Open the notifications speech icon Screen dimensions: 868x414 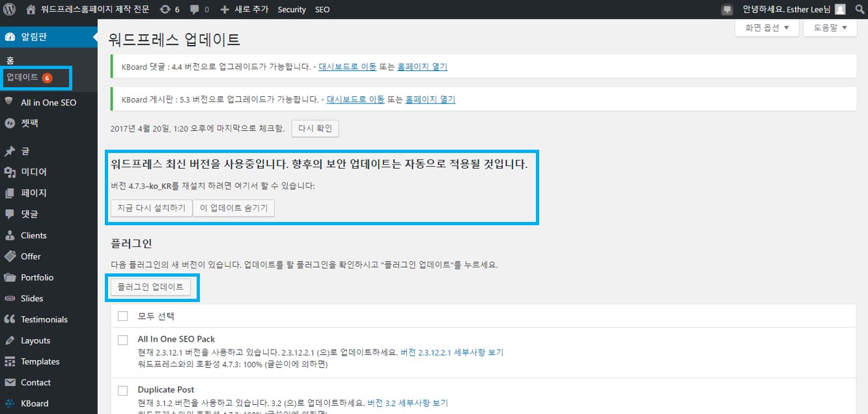point(727,10)
